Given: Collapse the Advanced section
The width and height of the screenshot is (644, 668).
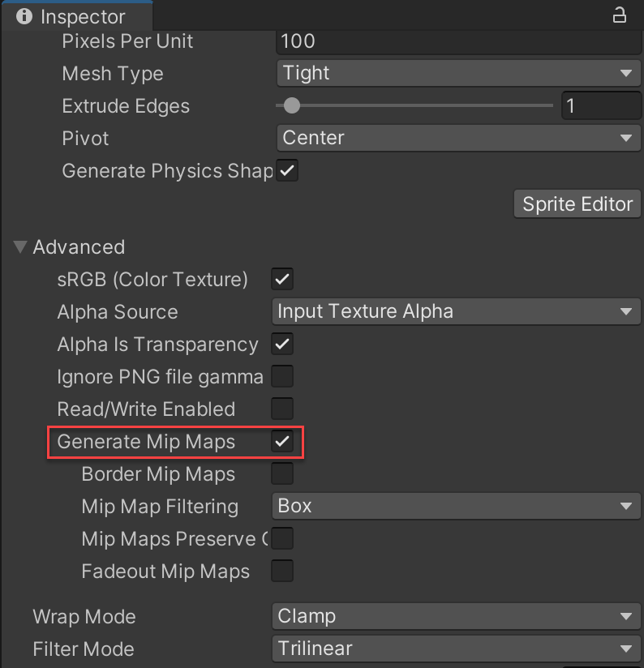Looking at the screenshot, I should tap(21, 247).
